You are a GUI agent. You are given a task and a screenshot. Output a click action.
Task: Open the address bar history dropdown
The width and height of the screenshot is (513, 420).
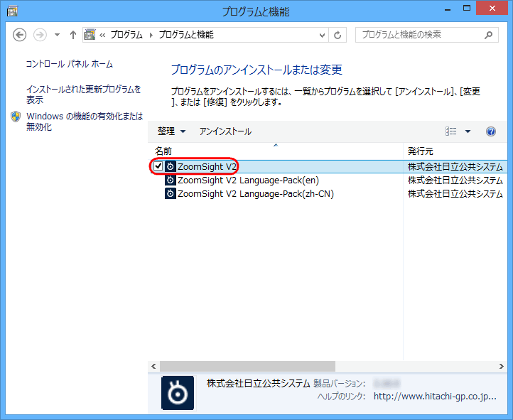(x=323, y=35)
